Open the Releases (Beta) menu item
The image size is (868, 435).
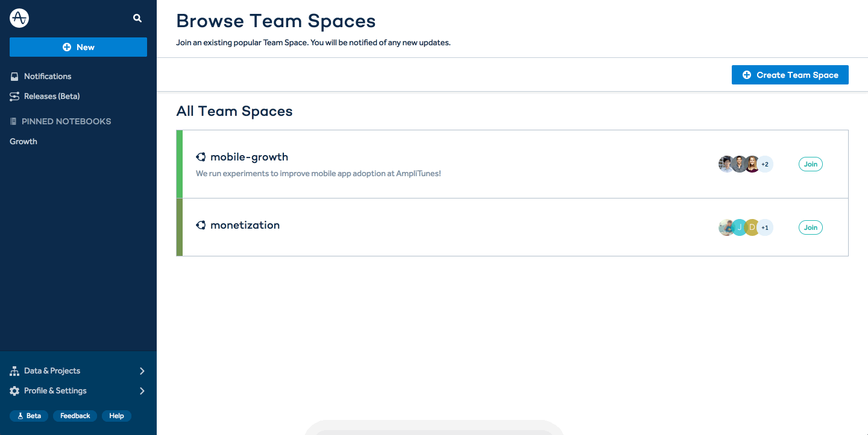(52, 97)
